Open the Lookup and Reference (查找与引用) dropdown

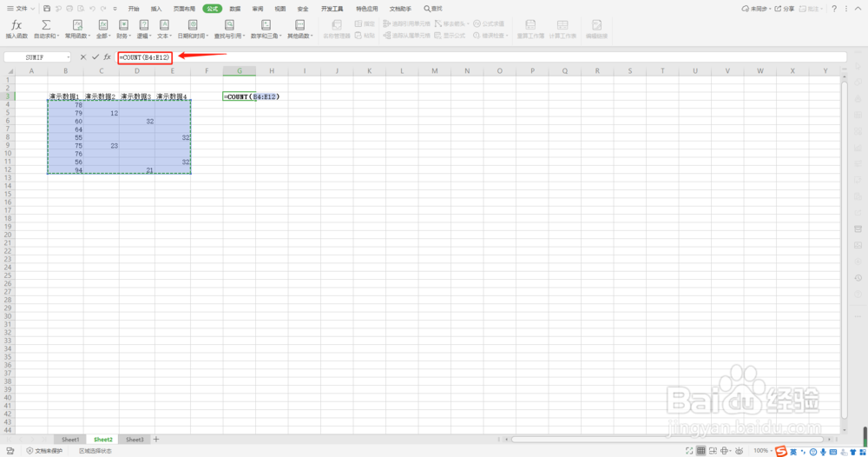pyautogui.click(x=229, y=29)
